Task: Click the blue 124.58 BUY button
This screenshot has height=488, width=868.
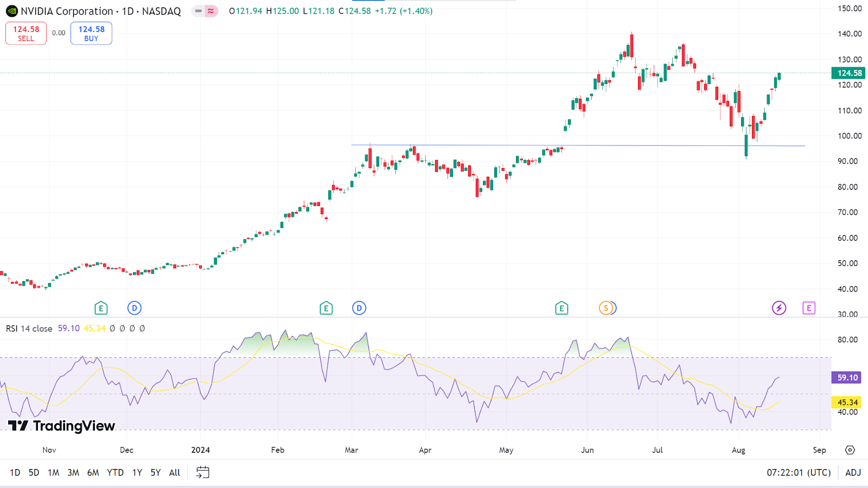Action: tap(91, 33)
